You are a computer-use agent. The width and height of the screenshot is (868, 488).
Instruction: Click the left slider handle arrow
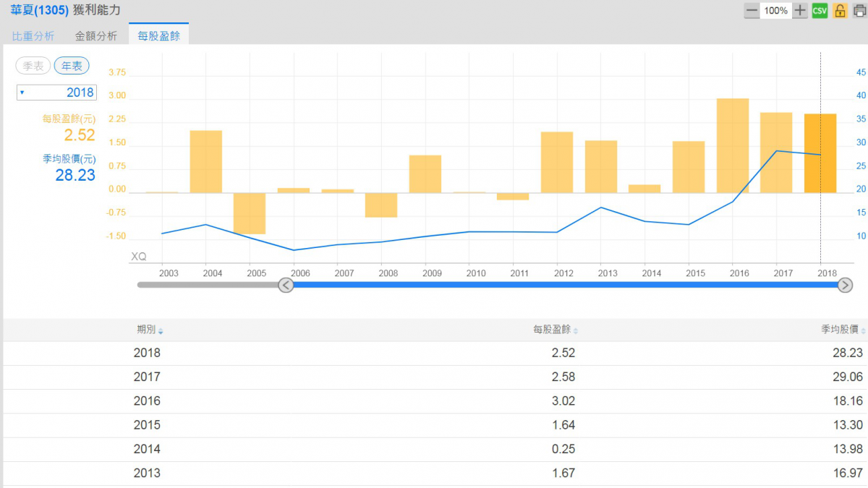(286, 285)
